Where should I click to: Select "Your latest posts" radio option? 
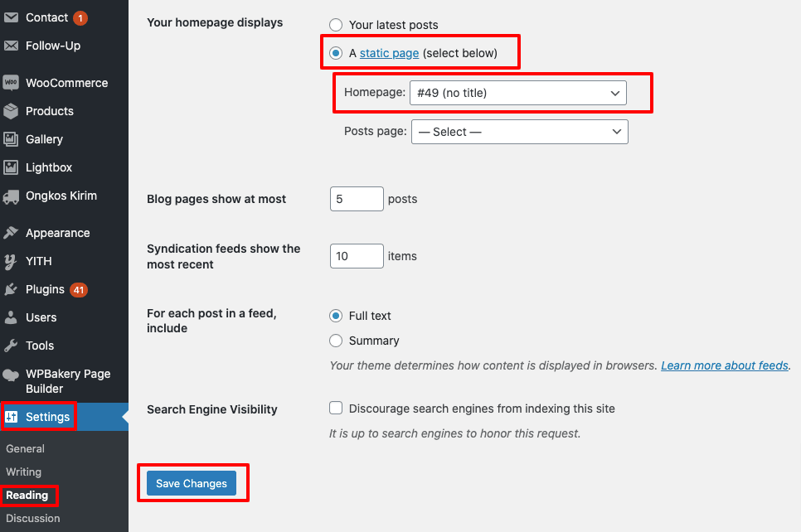[336, 25]
